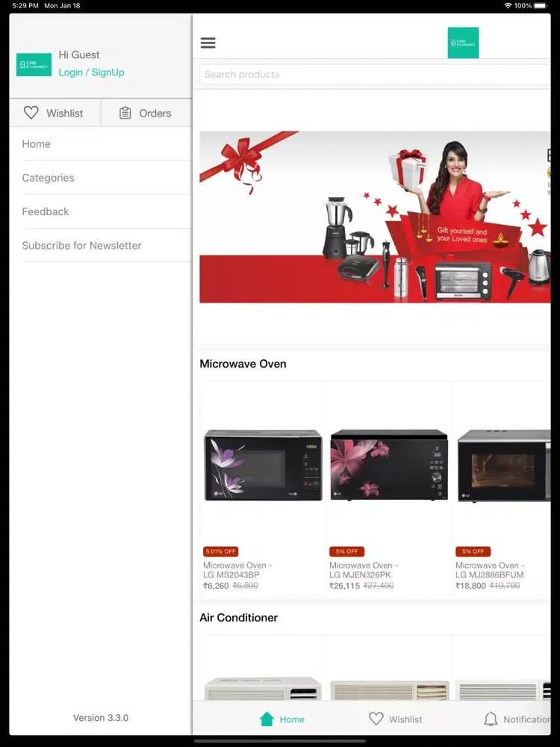Select Home in the side menu
The image size is (560, 747).
tap(107, 144)
